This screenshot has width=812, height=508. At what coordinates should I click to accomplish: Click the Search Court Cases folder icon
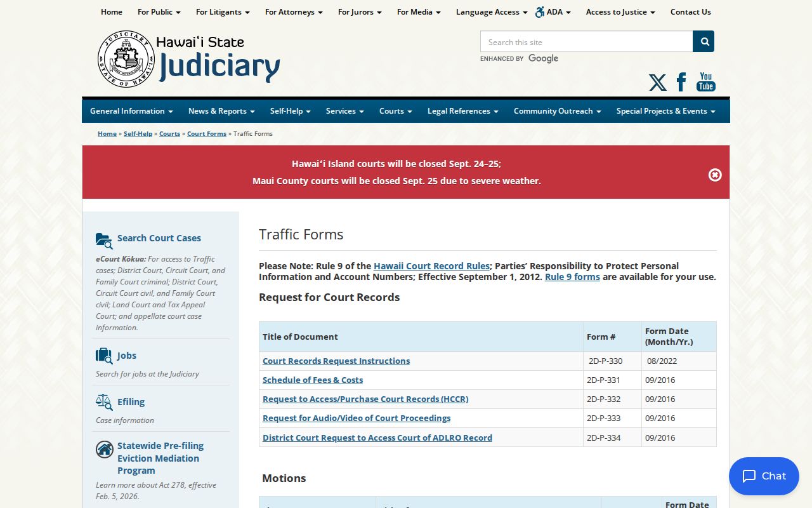104,241
